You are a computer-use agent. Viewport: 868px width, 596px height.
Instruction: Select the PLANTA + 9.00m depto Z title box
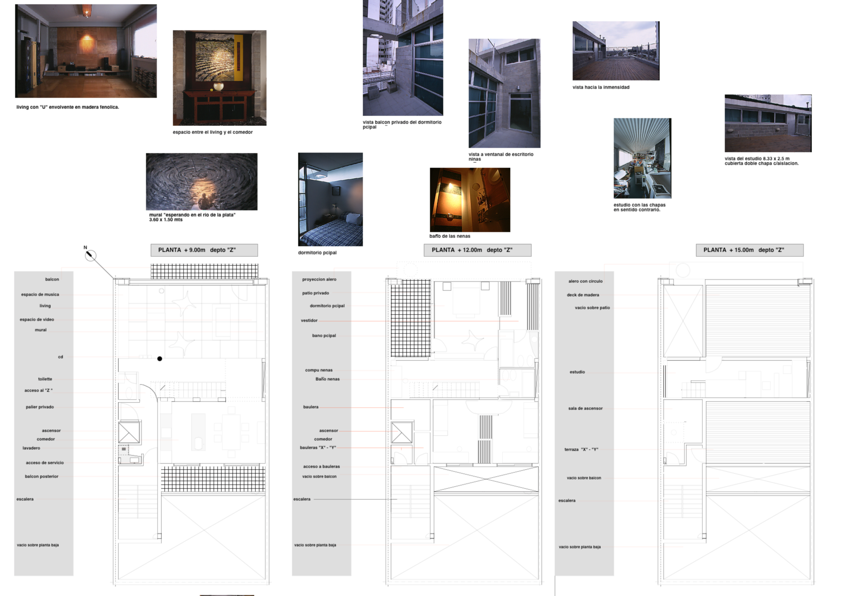click(204, 250)
